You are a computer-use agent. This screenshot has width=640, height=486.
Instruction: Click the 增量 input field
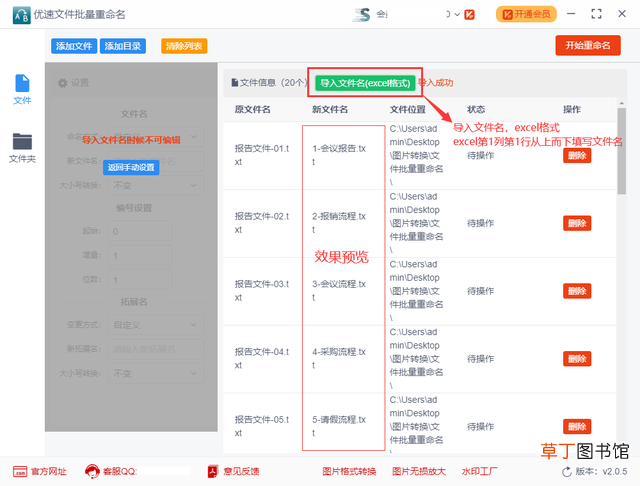coord(140,255)
